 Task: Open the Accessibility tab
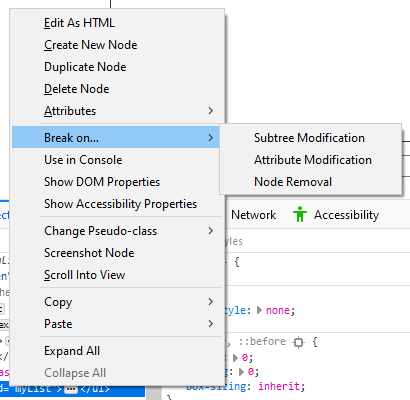pos(346,215)
